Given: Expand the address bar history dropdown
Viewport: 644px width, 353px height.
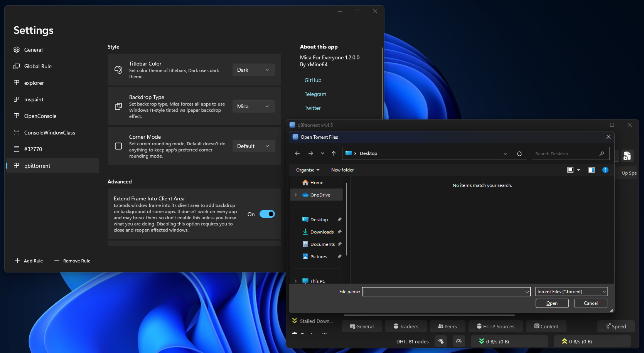Looking at the screenshot, I should click(505, 154).
